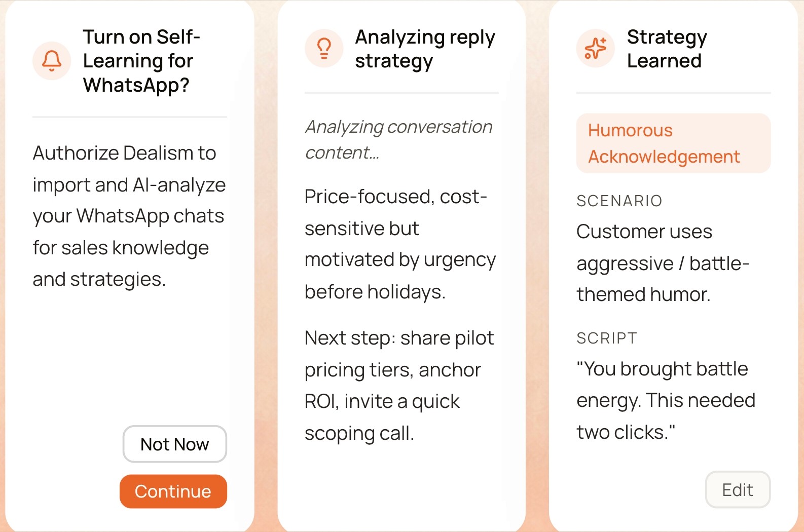Click the Strategy Learned heading
Image resolution: width=804 pixels, height=532 pixels.
coord(667,49)
